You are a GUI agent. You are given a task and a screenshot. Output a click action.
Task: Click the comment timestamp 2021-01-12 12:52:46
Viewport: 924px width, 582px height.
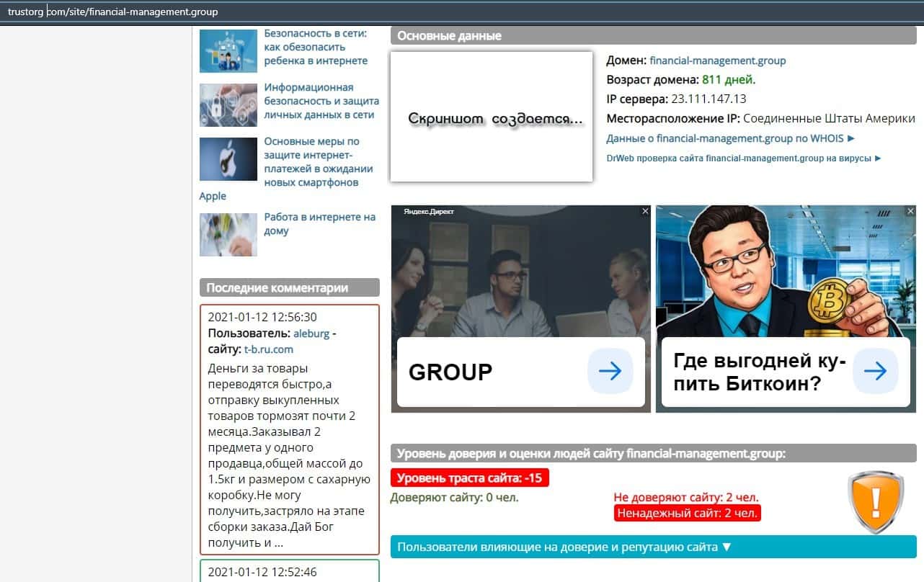click(262, 573)
